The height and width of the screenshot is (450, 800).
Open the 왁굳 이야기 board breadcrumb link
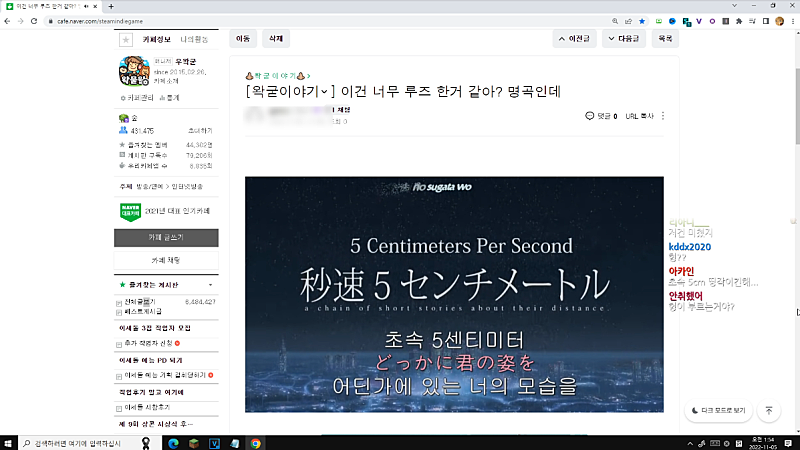(278, 76)
